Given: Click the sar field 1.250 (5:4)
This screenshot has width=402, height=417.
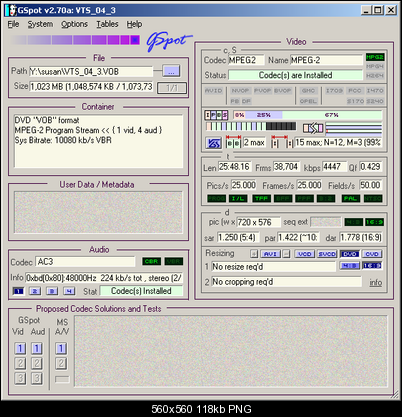Looking at the screenshot, I should (237, 237).
